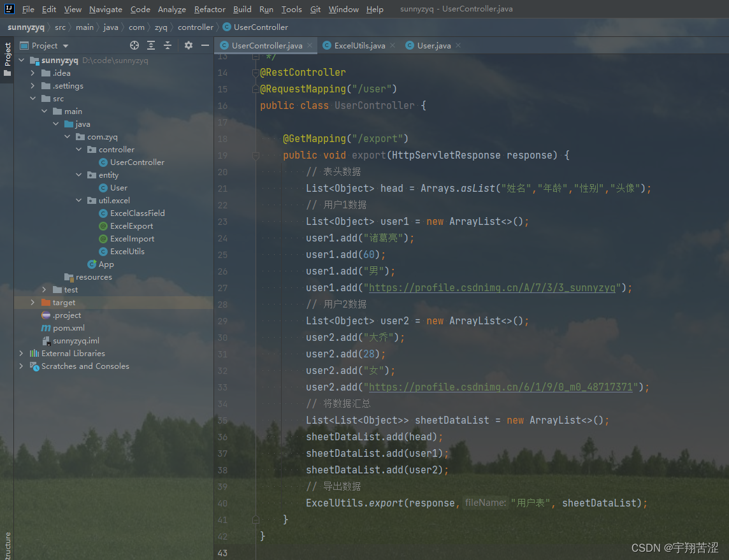Switch to the UserController.java editor tab
Image resolution: width=729 pixels, height=560 pixels.
[267, 45]
